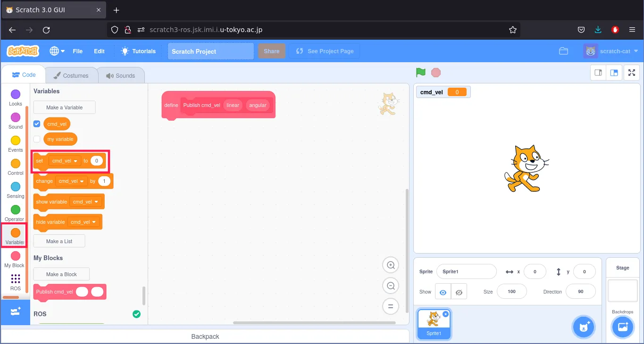Click the sprite Size input field
This screenshot has height=344, width=644.
tap(511, 292)
